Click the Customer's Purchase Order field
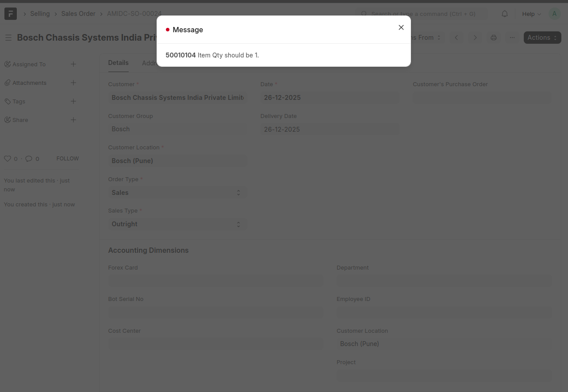This screenshot has height=392, width=568. pyautogui.click(x=482, y=98)
